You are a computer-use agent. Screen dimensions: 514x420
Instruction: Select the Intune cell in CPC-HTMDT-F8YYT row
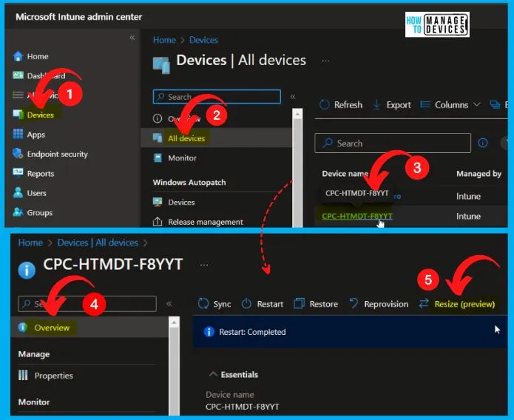pyautogui.click(x=468, y=217)
